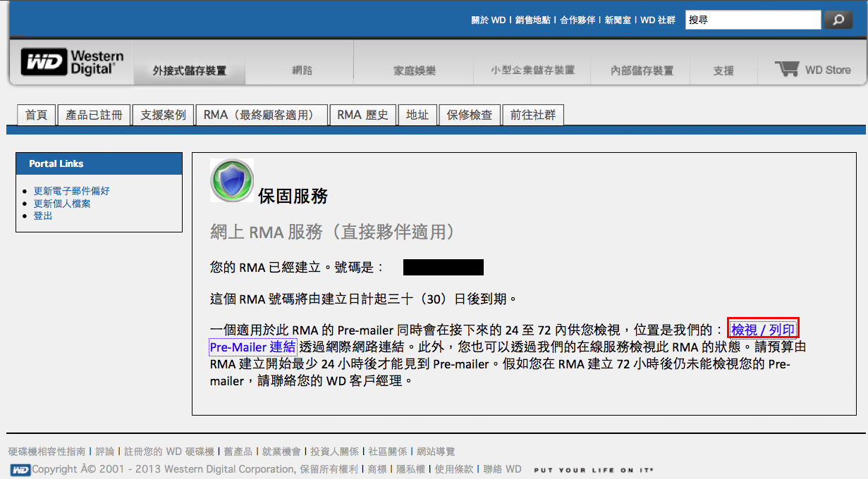868x479 pixels.
Task: Select 外接式儲存裝置 navigation menu
Action: pyautogui.click(x=190, y=70)
